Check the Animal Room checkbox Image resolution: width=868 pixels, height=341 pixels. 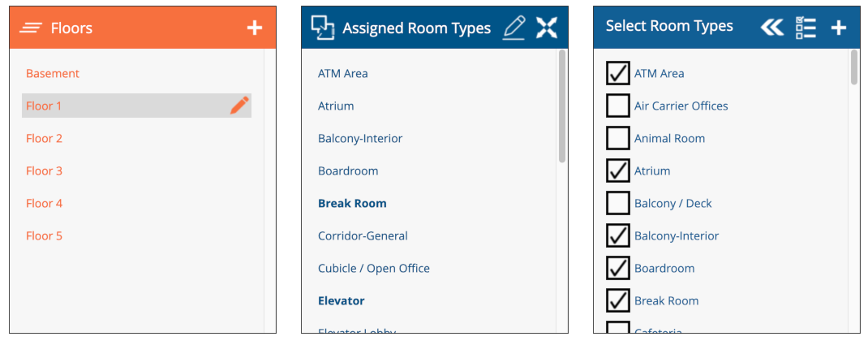click(x=618, y=138)
